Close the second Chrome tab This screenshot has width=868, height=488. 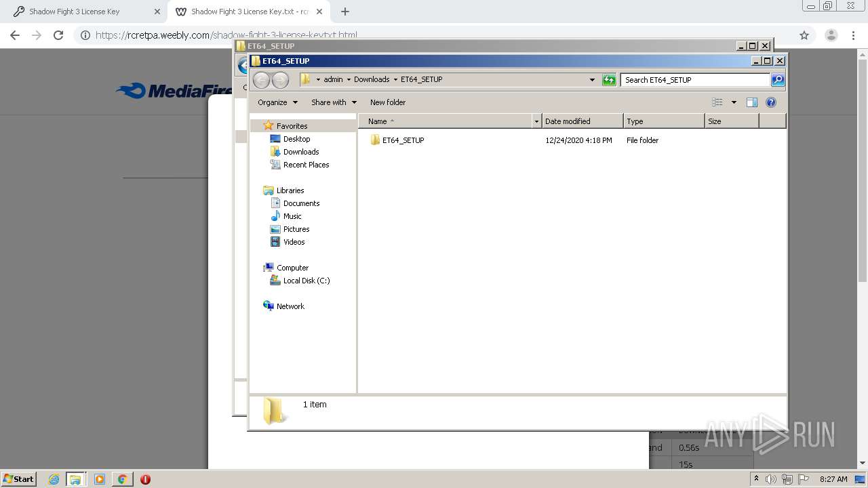pos(319,12)
